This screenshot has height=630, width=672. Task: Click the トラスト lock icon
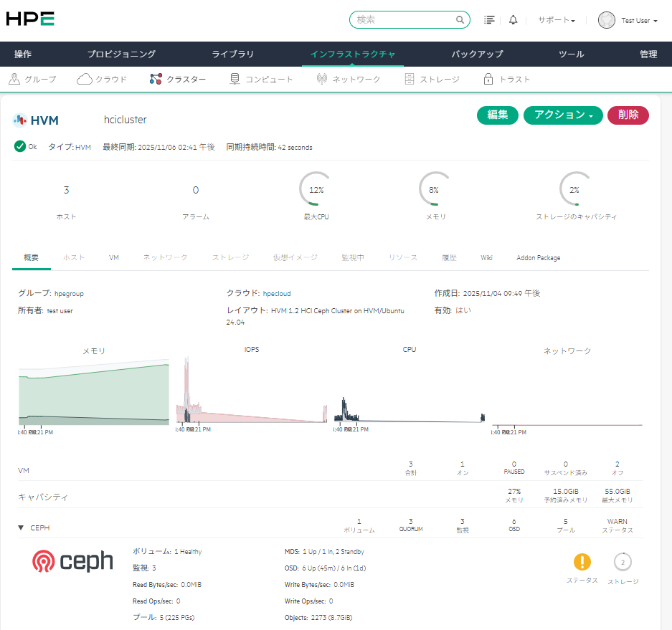[488, 80]
